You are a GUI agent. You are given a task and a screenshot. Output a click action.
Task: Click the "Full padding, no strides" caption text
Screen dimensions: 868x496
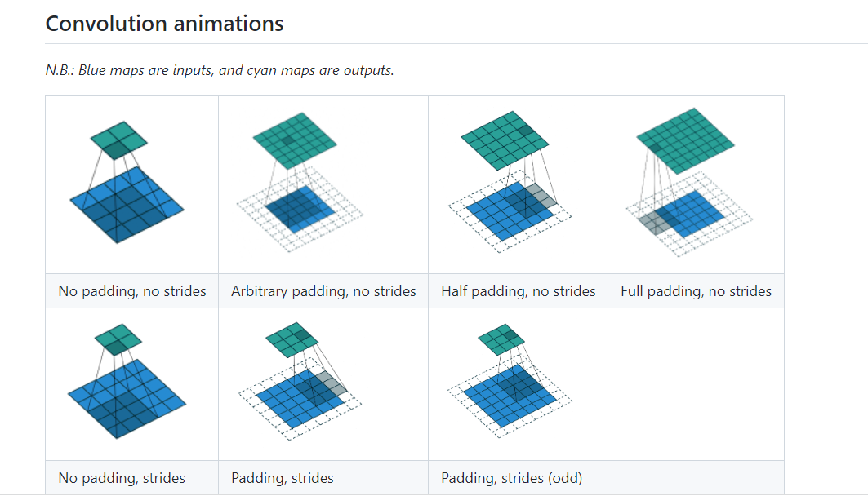(696, 291)
